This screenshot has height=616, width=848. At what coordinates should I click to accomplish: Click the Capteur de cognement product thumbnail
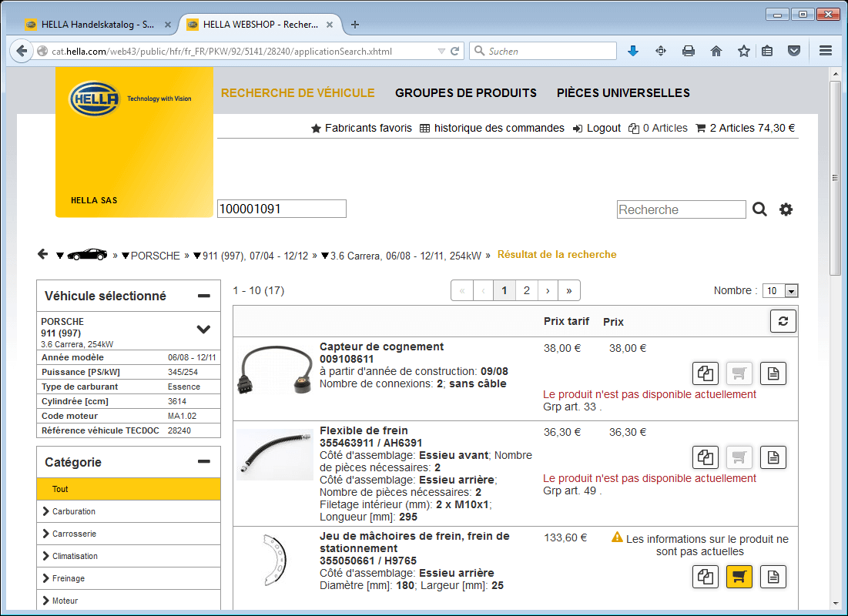click(x=275, y=370)
